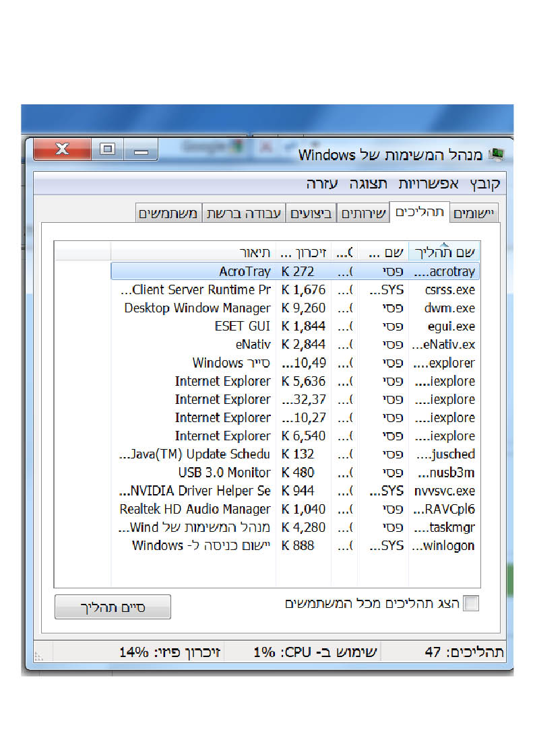Screen dimensions: 535x756
Task: Click memory value 'K 4,280'
Action: click(x=303, y=528)
